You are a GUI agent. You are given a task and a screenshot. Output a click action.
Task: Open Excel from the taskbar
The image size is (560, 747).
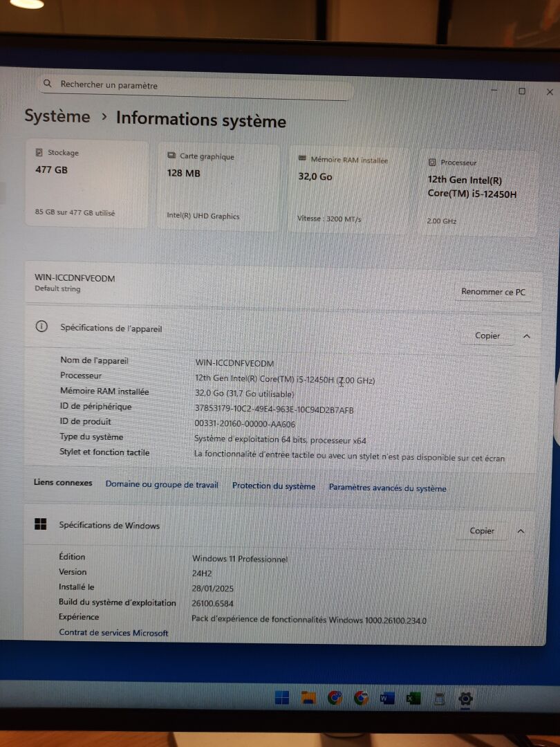tap(413, 699)
